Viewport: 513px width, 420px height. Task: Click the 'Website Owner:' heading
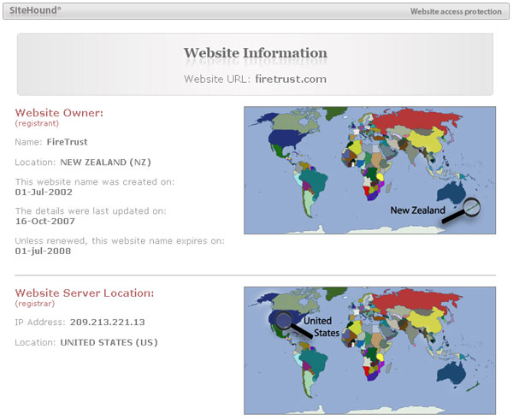(59, 113)
